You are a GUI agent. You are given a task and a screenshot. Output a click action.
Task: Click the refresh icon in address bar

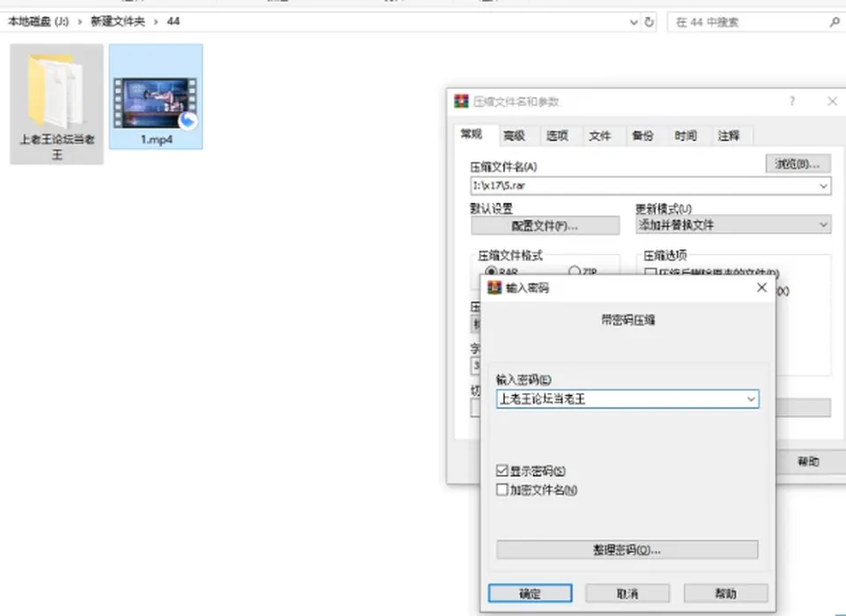(x=649, y=22)
